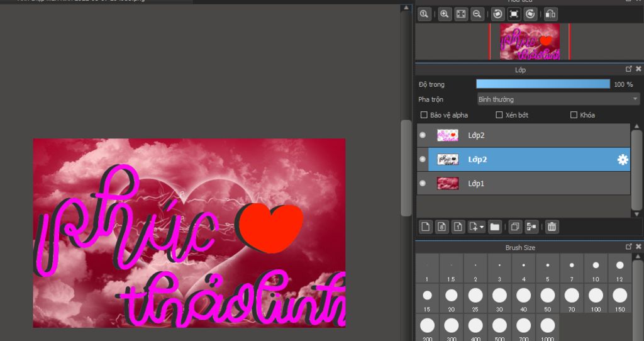Choose brush size 4
This screenshot has height=341, width=644.
(x=524, y=268)
